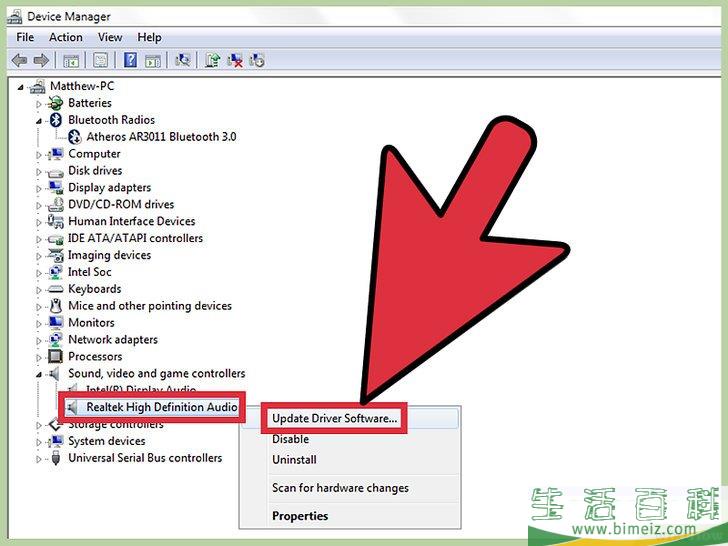Click the Keyboards icon
Image resolution: width=728 pixels, height=546 pixels.
(56, 289)
